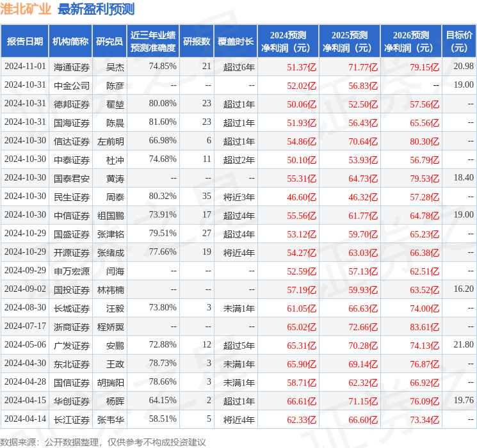The width and height of the screenshot is (477, 448).
Task: Select the 研报数 column header
Action: (196, 41)
